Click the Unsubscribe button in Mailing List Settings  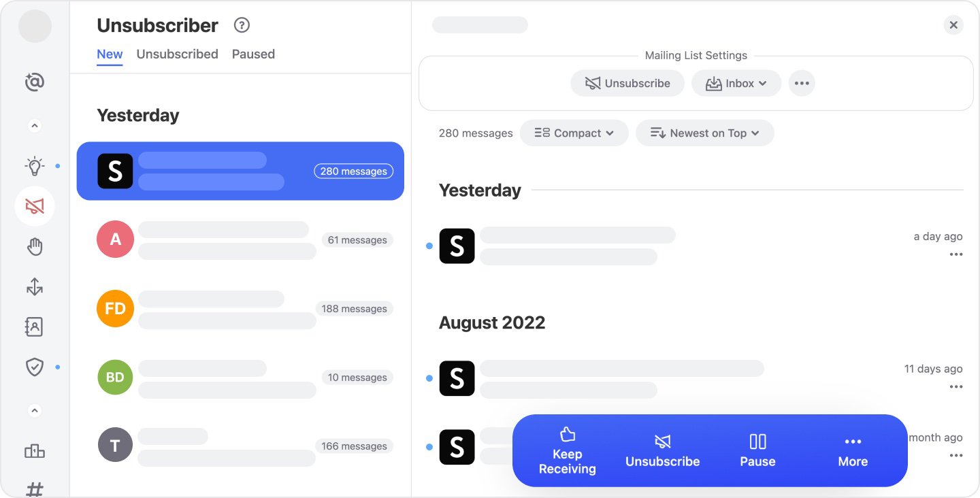click(627, 83)
